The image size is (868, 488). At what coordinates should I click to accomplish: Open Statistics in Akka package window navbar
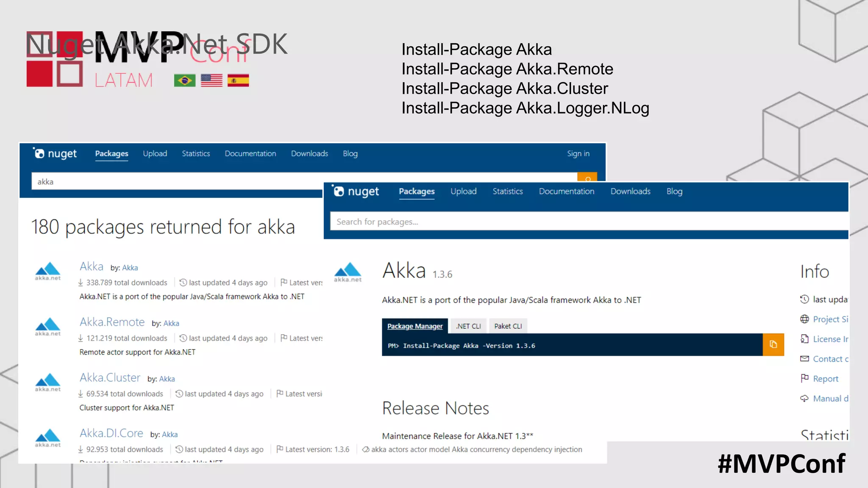click(x=508, y=191)
